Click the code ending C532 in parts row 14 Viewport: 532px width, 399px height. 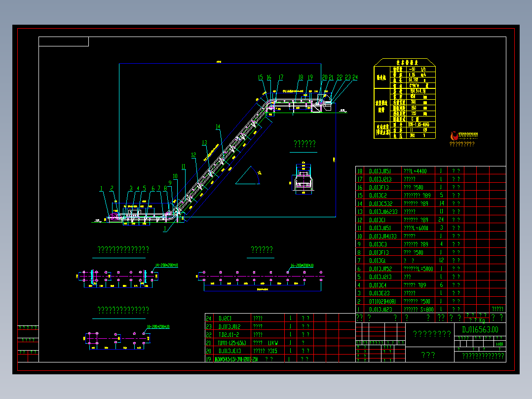click(380, 203)
